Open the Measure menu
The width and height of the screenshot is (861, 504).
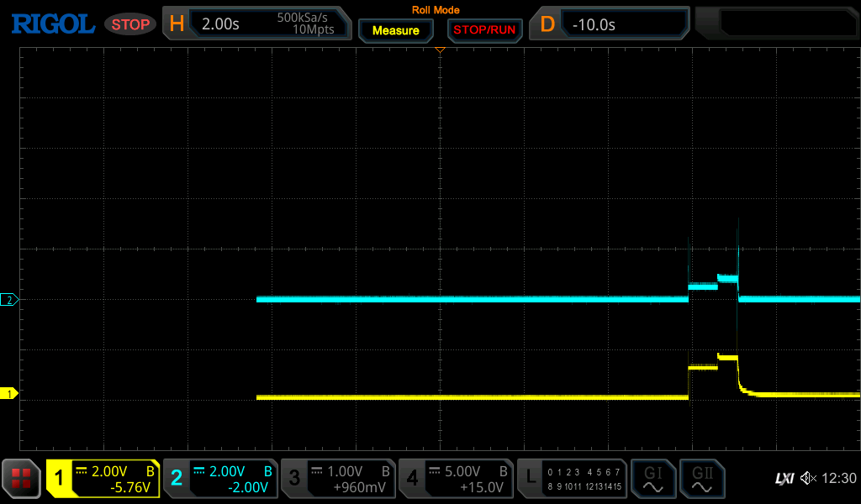click(396, 31)
